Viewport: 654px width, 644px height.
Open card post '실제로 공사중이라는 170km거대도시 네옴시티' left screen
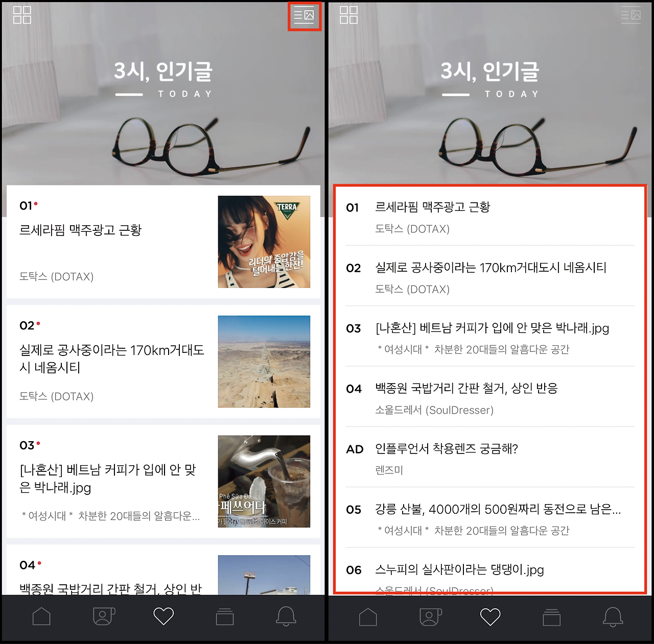pos(163,362)
